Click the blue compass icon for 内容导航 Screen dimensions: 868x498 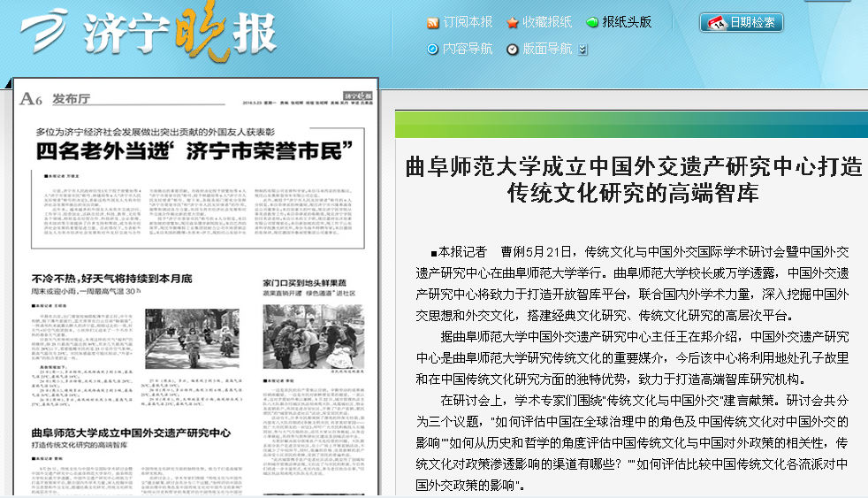pos(432,49)
